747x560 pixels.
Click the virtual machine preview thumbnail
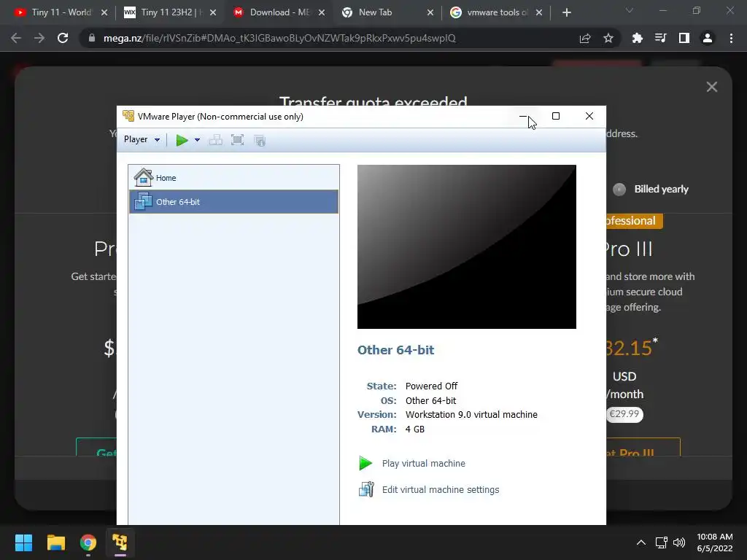coord(466,246)
